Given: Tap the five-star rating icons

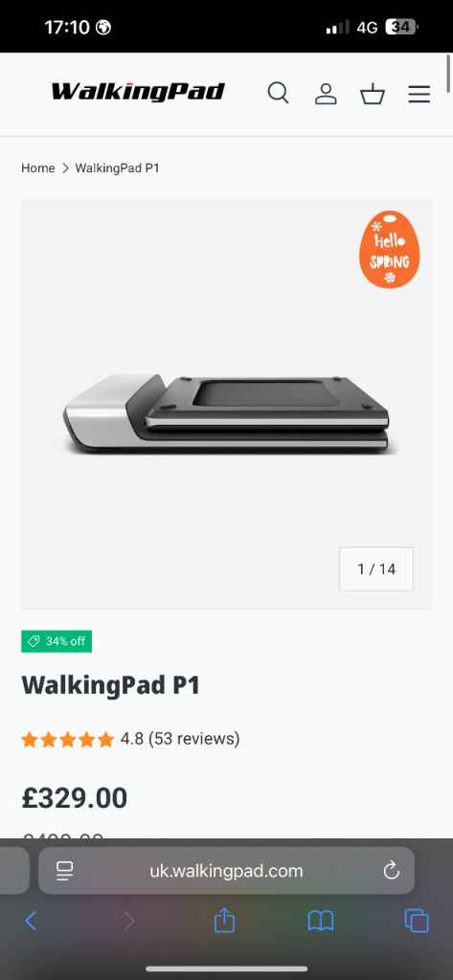Looking at the screenshot, I should click(x=68, y=740).
